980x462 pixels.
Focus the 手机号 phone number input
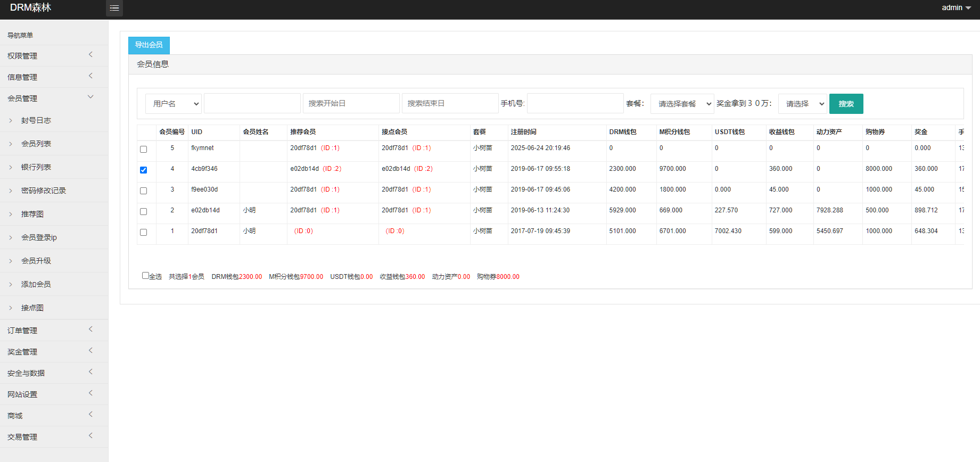coord(575,104)
